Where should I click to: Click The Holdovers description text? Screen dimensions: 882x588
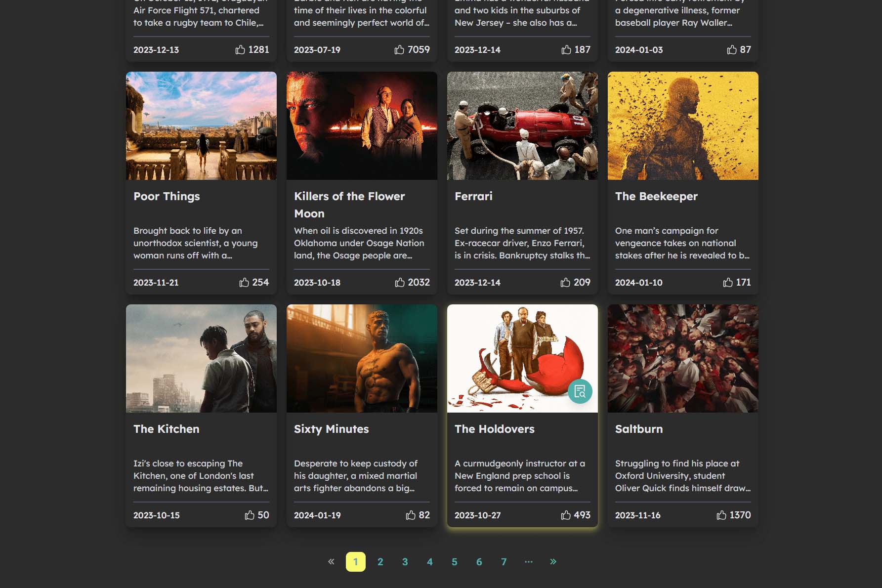[x=520, y=476]
